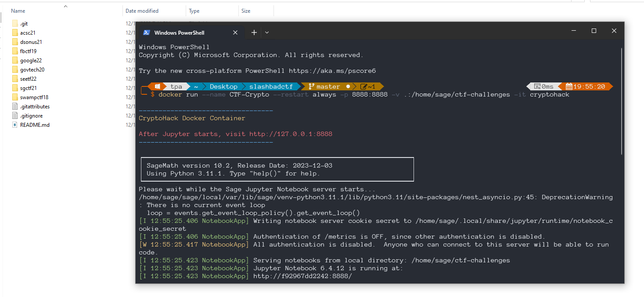Viewport: 644px width, 297px height.
Task: Click the clock time 19:55:20 prompt segment
Action: pyautogui.click(x=586, y=87)
